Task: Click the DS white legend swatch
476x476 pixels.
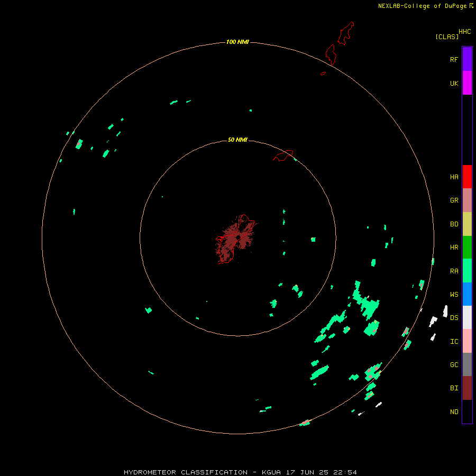Action: (x=467, y=317)
